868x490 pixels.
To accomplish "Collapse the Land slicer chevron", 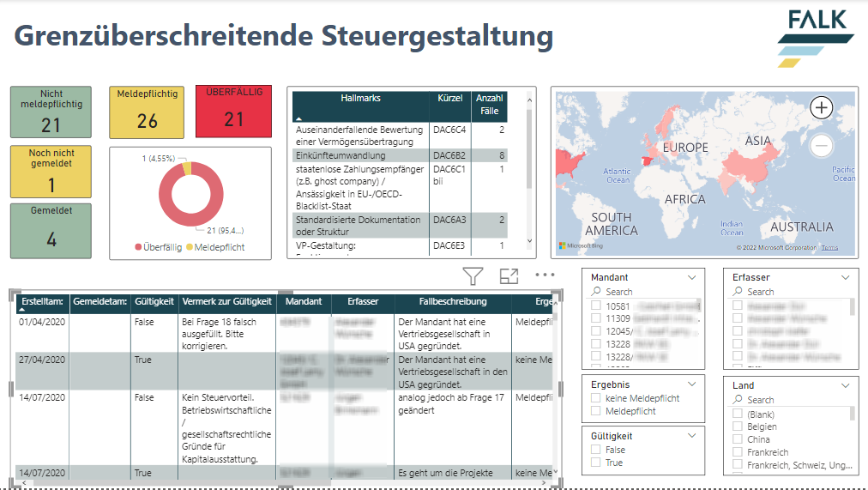I will coord(846,385).
